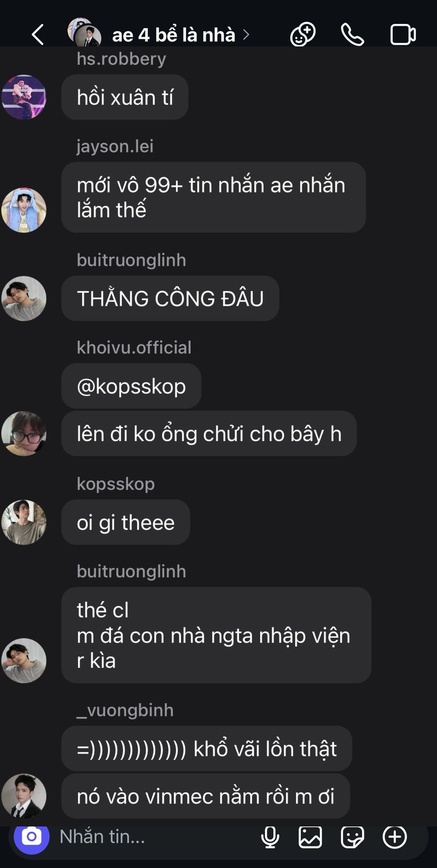
Task: Open the photo gallery icon
Action: [310, 837]
